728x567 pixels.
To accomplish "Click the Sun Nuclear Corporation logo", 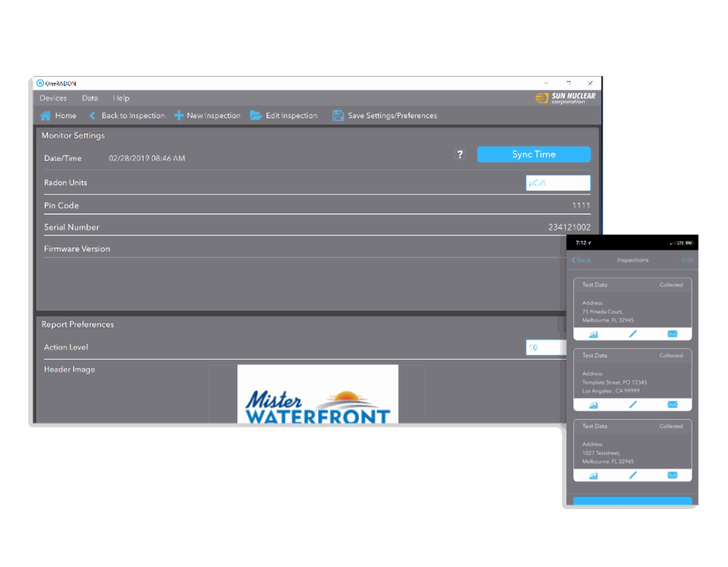I will [565, 98].
